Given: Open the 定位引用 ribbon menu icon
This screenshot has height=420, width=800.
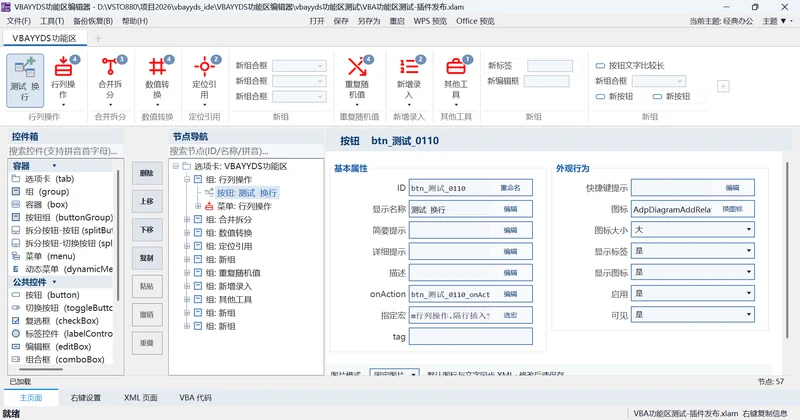Looking at the screenshot, I should click(x=204, y=66).
